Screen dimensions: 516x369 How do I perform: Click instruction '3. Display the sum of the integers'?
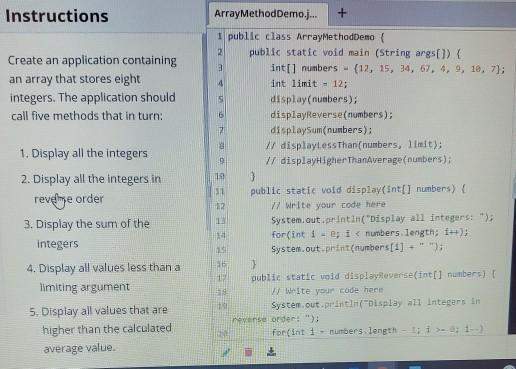coord(87,234)
